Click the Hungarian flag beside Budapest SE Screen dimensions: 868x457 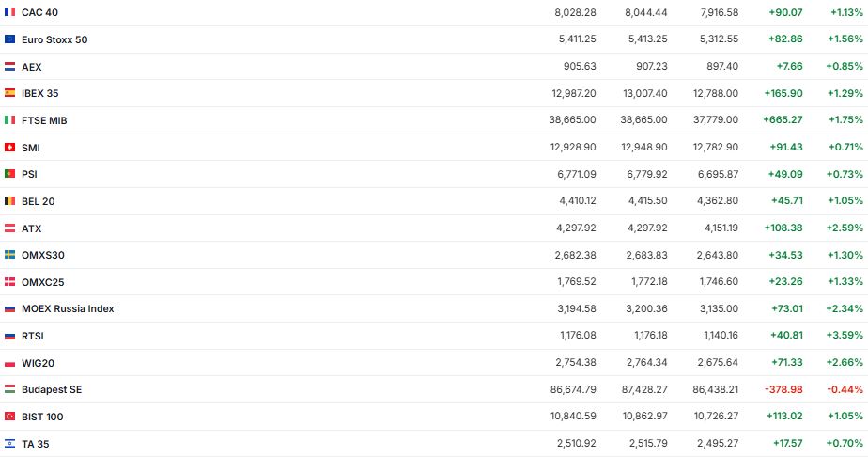tap(10, 389)
